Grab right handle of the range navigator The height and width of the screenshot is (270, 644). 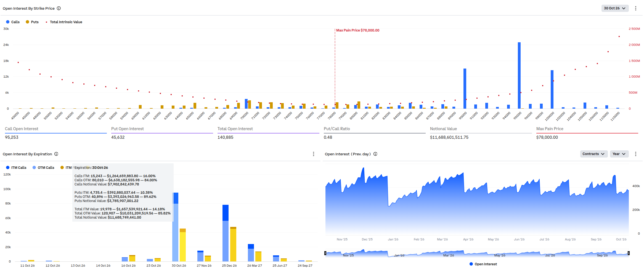pos(629,253)
